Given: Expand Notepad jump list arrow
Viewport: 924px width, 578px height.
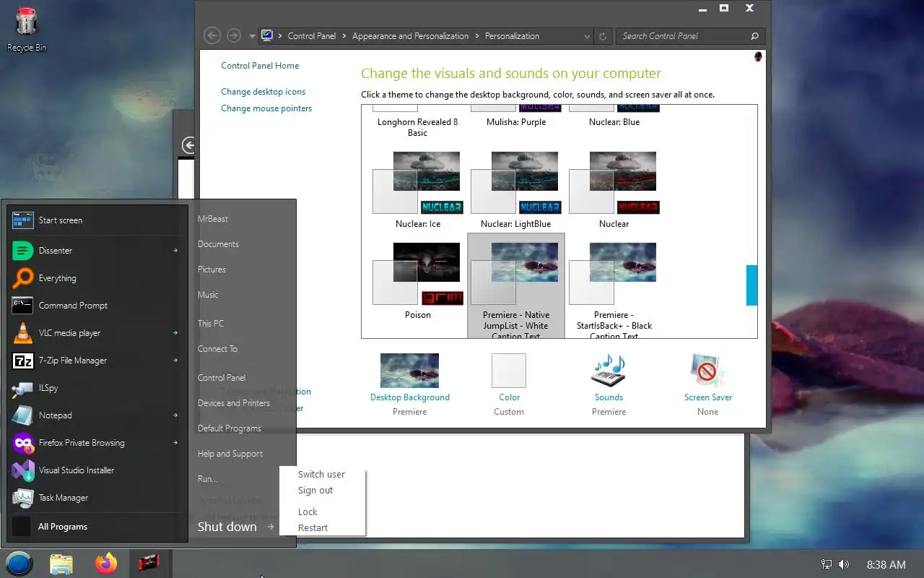Looking at the screenshot, I should 175,415.
